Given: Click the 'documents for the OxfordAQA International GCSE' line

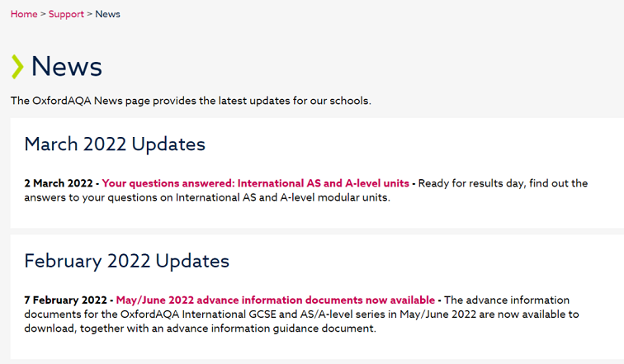Looking at the screenshot, I should coord(301,314).
